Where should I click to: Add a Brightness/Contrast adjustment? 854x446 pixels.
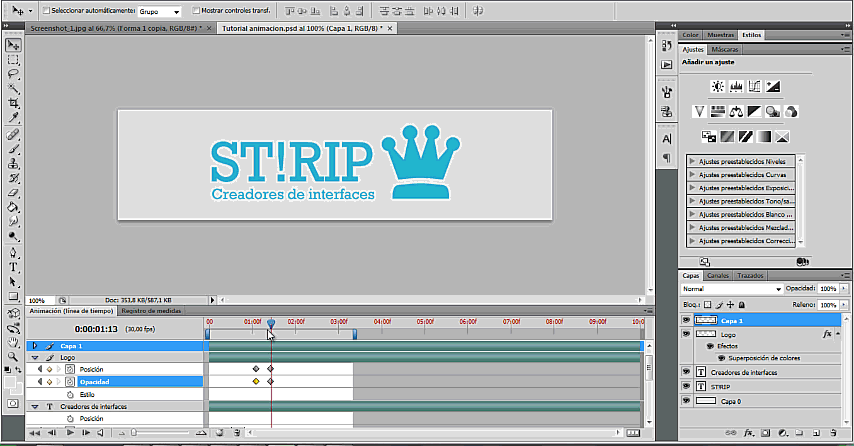[718, 86]
